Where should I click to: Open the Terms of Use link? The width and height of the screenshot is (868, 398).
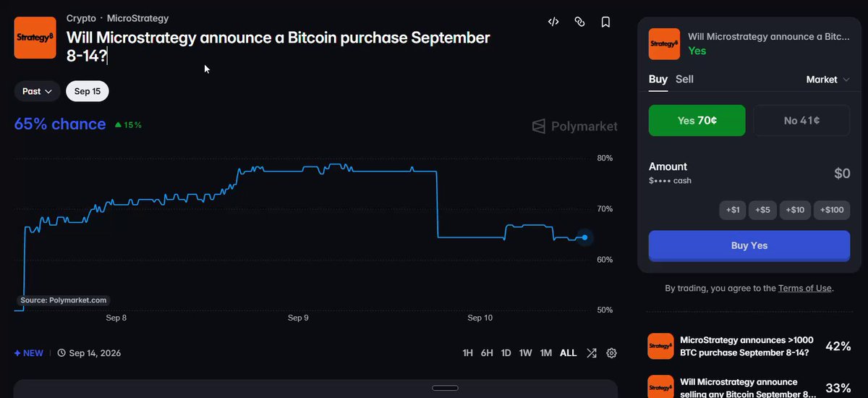click(x=805, y=288)
